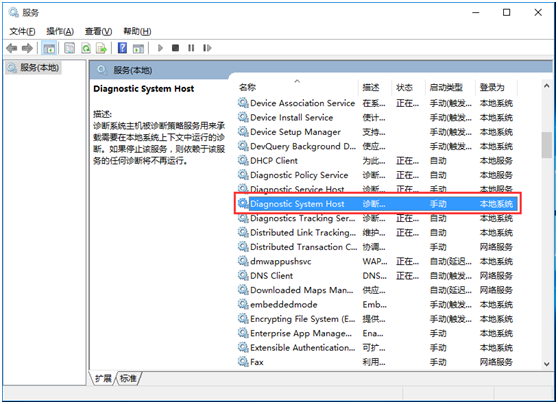
Task: Open the 操作(A) menu
Action: coord(60,31)
